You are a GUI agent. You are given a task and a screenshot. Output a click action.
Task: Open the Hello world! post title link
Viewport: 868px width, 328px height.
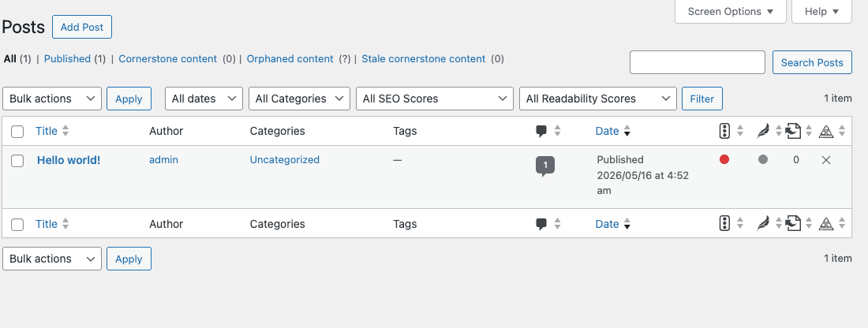coord(69,160)
